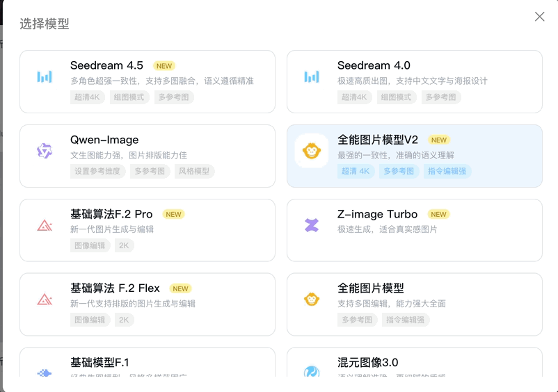This screenshot has width=558, height=392.
Task: Select the 基础算法F.2 Pro title
Action: coord(111,214)
